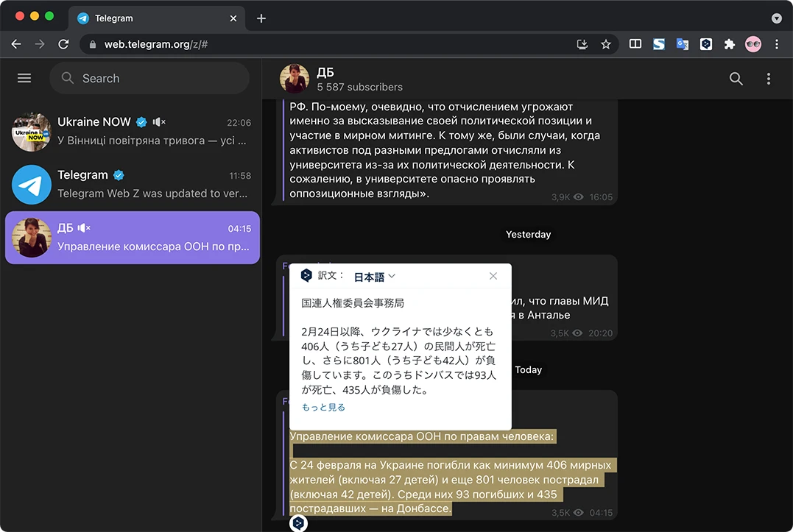Click the Telegram verified badge

click(x=119, y=175)
